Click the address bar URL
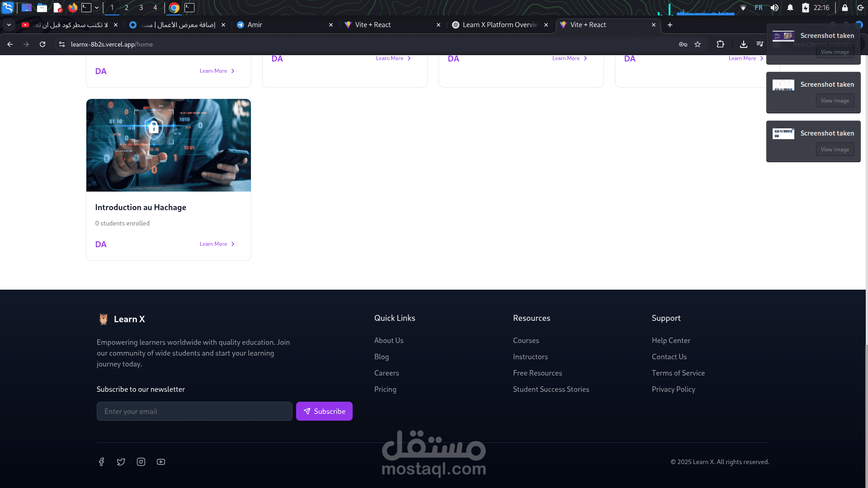Viewport: 868px width, 488px height. coord(112,44)
